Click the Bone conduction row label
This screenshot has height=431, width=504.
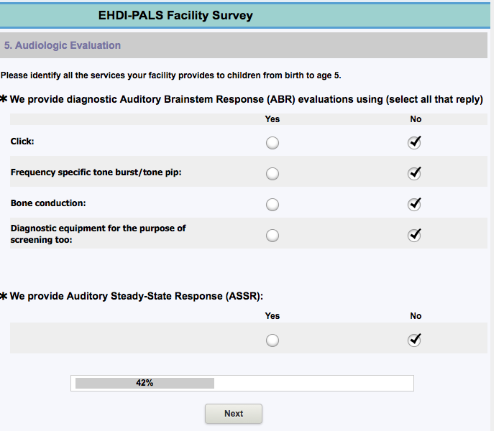[x=48, y=203]
